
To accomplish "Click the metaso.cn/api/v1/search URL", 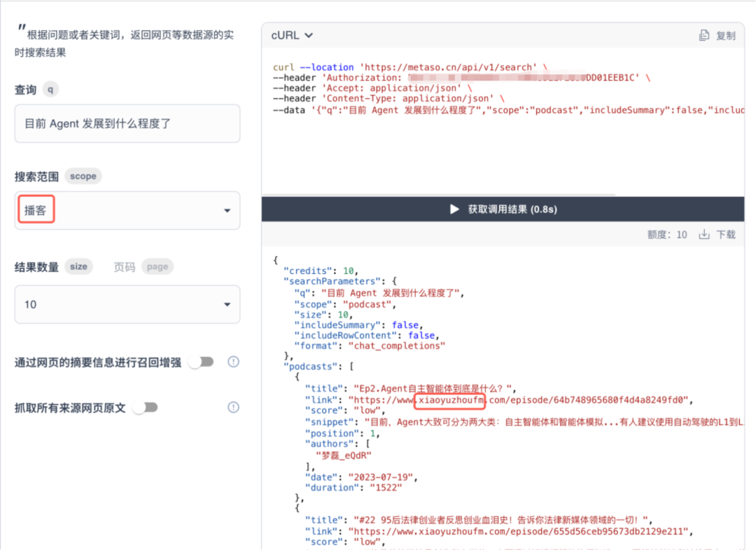I will (449, 67).
